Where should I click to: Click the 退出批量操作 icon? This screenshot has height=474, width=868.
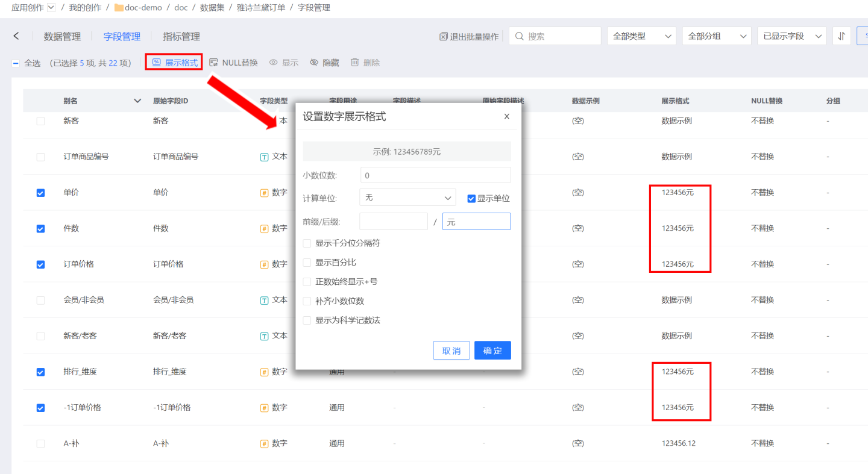click(444, 37)
